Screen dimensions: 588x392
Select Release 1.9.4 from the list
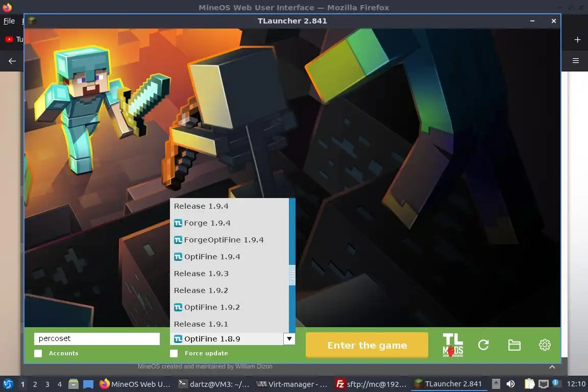point(230,206)
